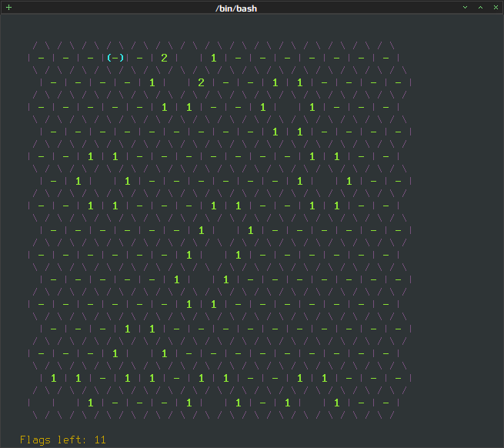Minimize the terminal with the down chevron
The image size is (504, 448).
click(x=465, y=7)
